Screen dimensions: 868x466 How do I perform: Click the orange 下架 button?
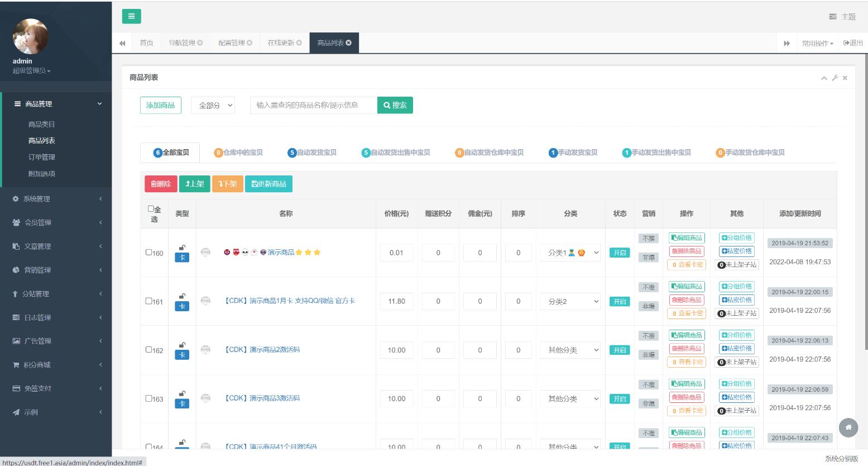pyautogui.click(x=228, y=184)
